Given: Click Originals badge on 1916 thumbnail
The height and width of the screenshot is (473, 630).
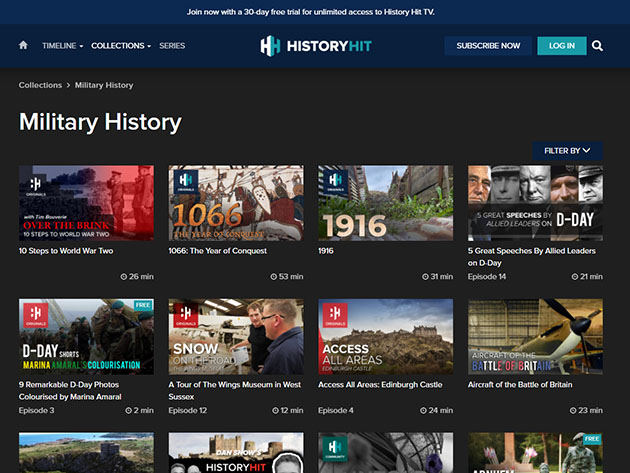Looking at the screenshot, I should coord(335,182).
